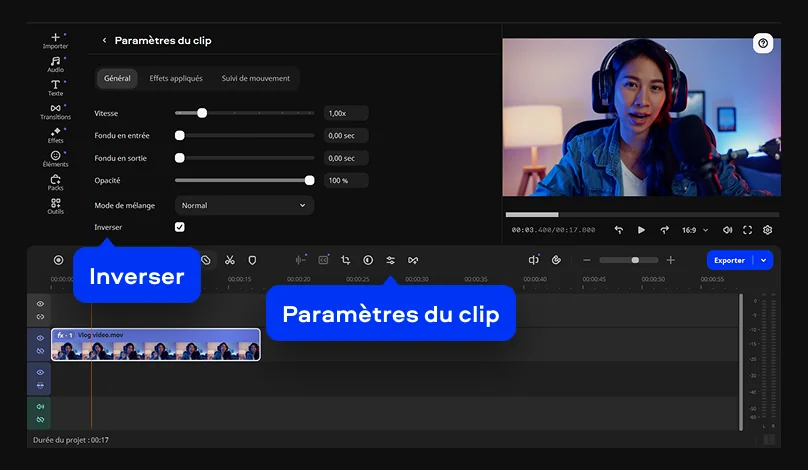Click the Exporter button
The image size is (808, 470).
(729, 260)
